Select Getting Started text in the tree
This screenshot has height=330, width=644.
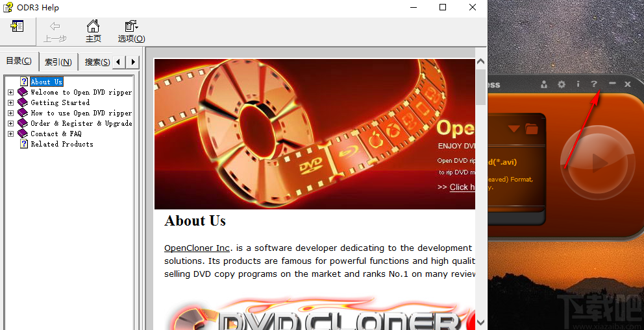click(x=60, y=102)
